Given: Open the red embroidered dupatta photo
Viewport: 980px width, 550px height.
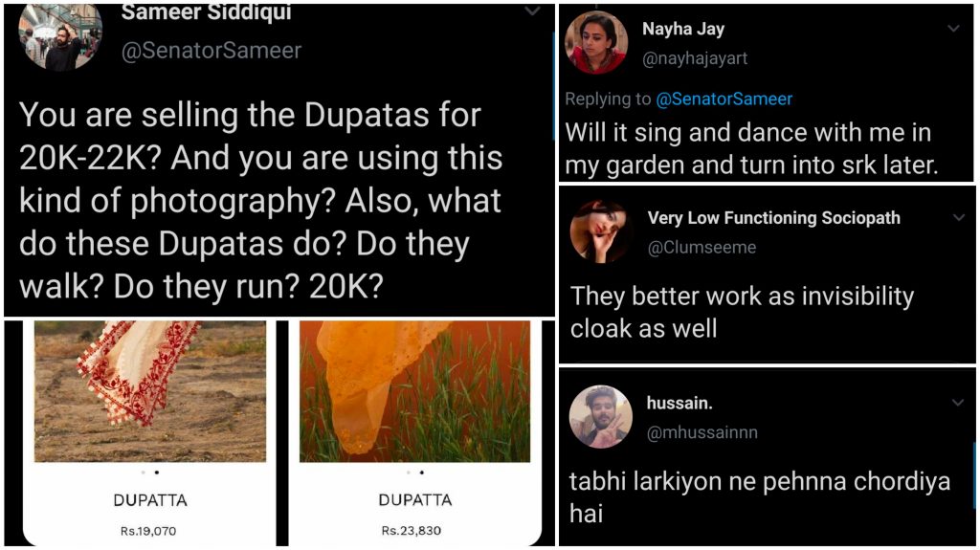Looking at the screenshot, I should [150, 391].
